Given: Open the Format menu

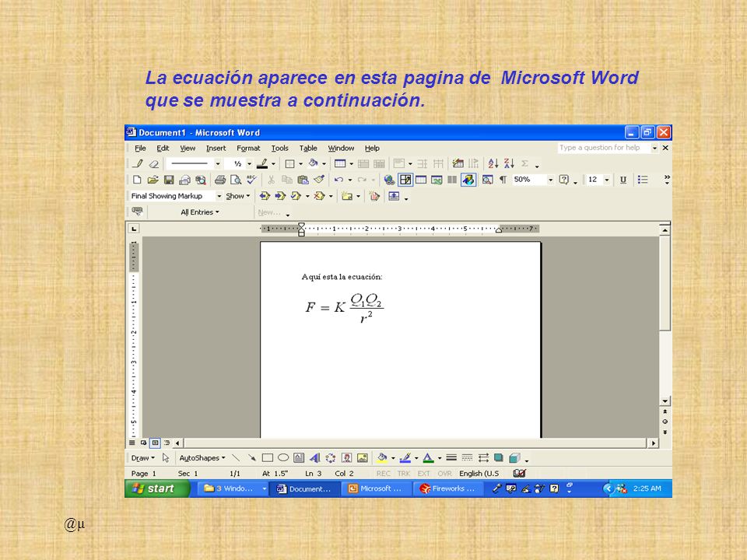Looking at the screenshot, I should click(x=248, y=148).
